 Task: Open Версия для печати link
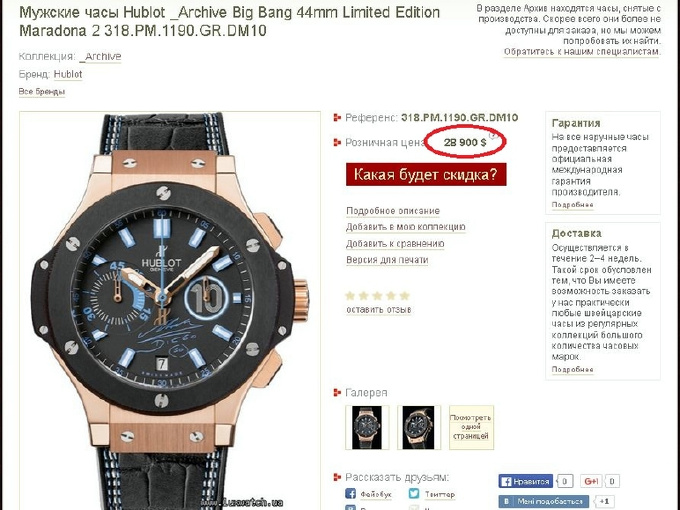coord(387,260)
